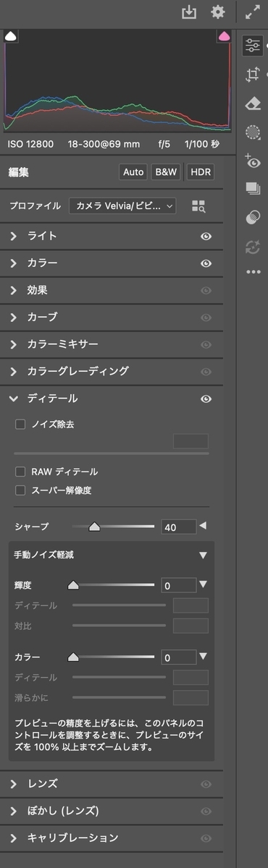Collapse 輝度 noise options triangle

click(x=203, y=584)
